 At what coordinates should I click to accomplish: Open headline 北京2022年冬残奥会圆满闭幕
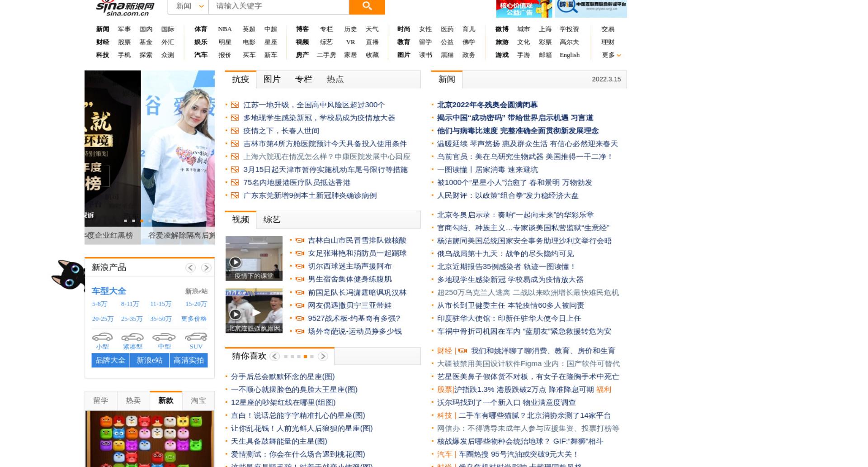[x=487, y=105]
